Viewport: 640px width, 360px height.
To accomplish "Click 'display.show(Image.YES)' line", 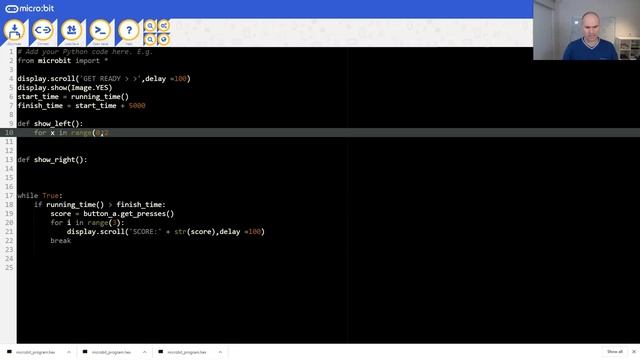I will coord(65,88).
